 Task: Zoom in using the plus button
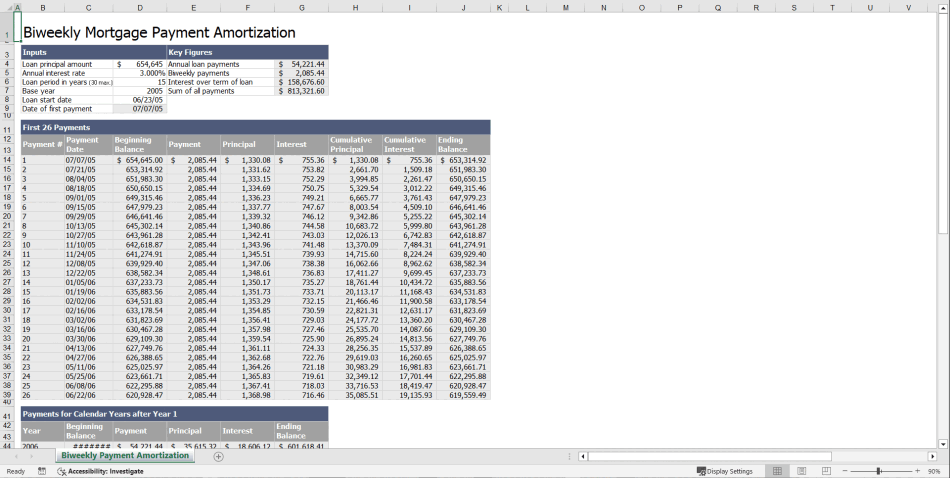(x=917, y=471)
